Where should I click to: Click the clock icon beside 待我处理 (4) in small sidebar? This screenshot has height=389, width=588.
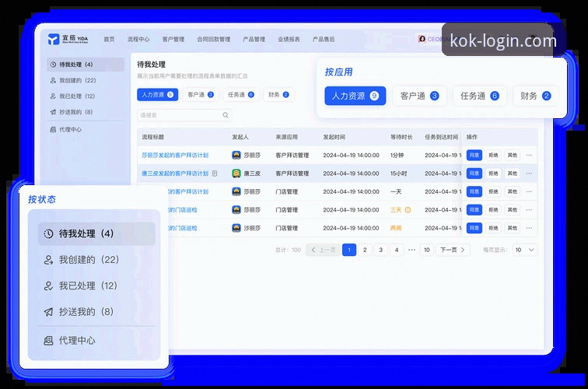point(53,65)
